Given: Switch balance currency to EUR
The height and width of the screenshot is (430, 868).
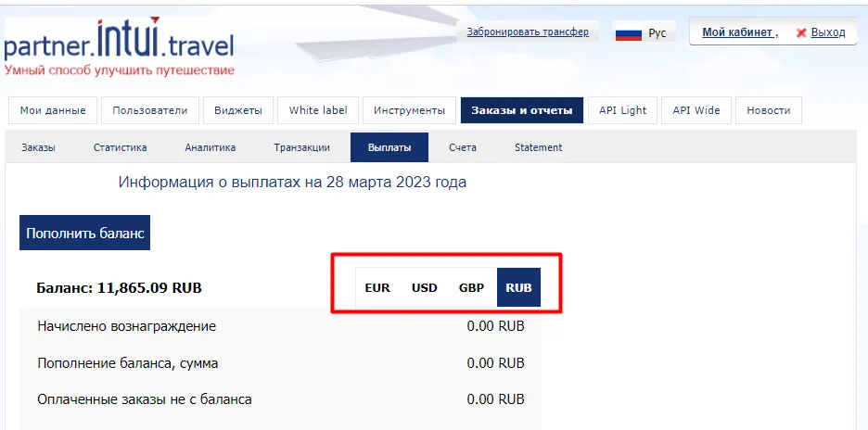Looking at the screenshot, I should coord(377,287).
